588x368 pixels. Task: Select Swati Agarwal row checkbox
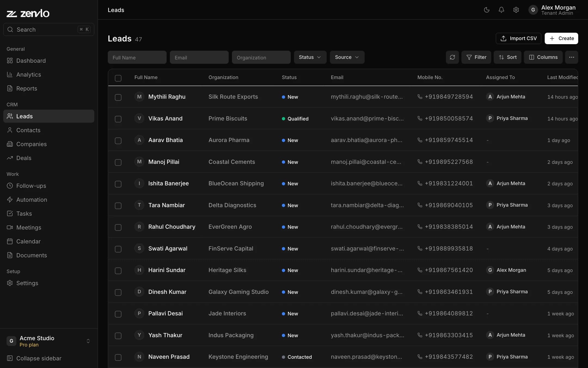(x=118, y=249)
